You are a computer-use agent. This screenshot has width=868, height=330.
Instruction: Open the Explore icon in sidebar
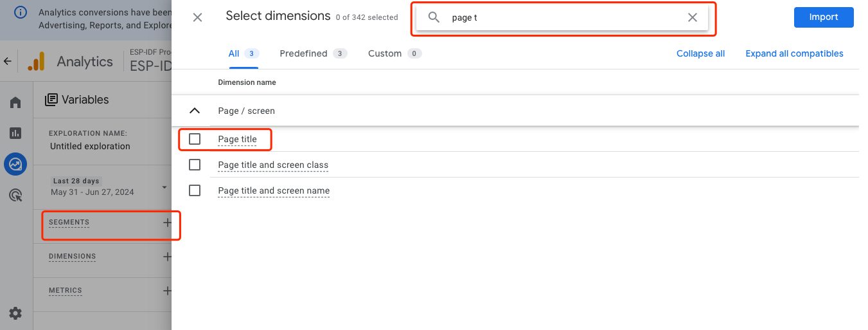coord(15,164)
